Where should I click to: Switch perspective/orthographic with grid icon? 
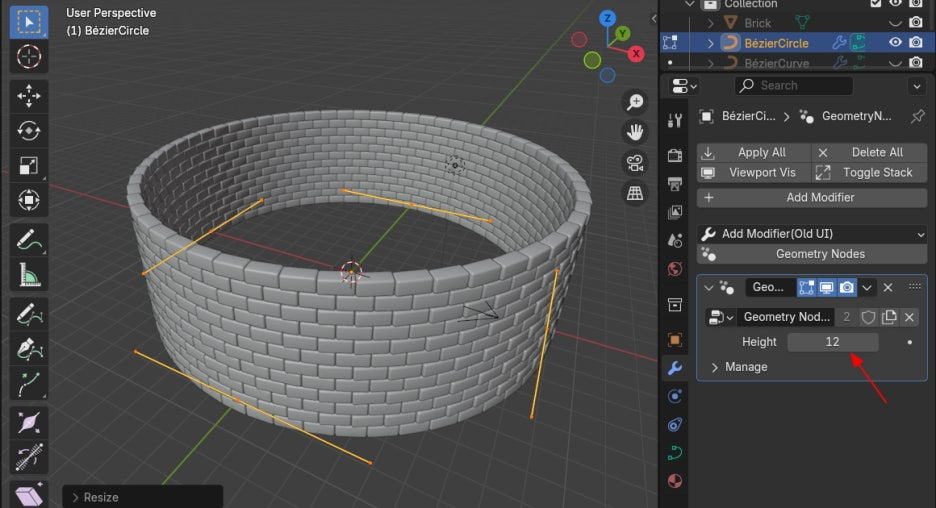pos(635,193)
